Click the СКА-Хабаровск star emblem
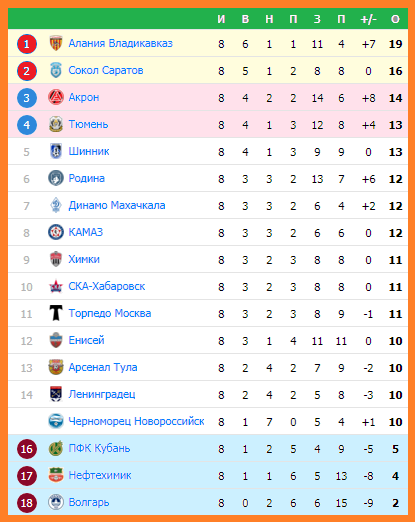415x522 pixels. click(x=56, y=286)
